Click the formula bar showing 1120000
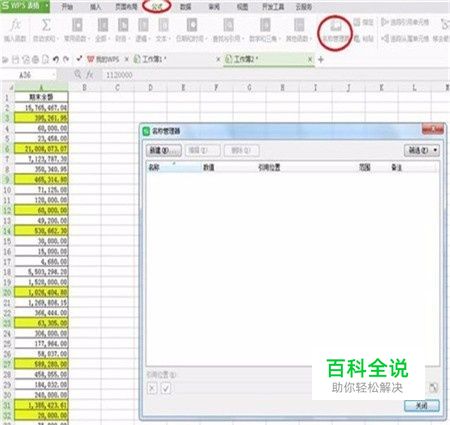The width and height of the screenshot is (450, 425). [x=275, y=75]
